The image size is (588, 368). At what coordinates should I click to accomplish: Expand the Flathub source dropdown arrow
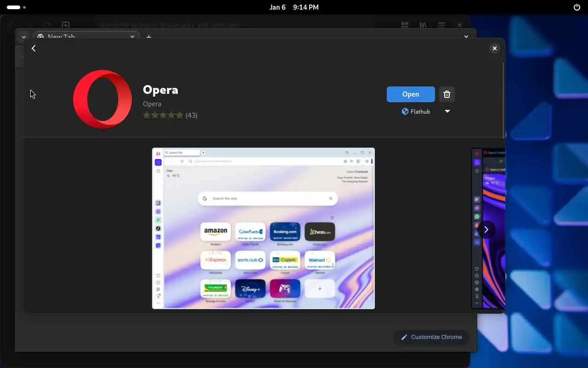pos(447,111)
